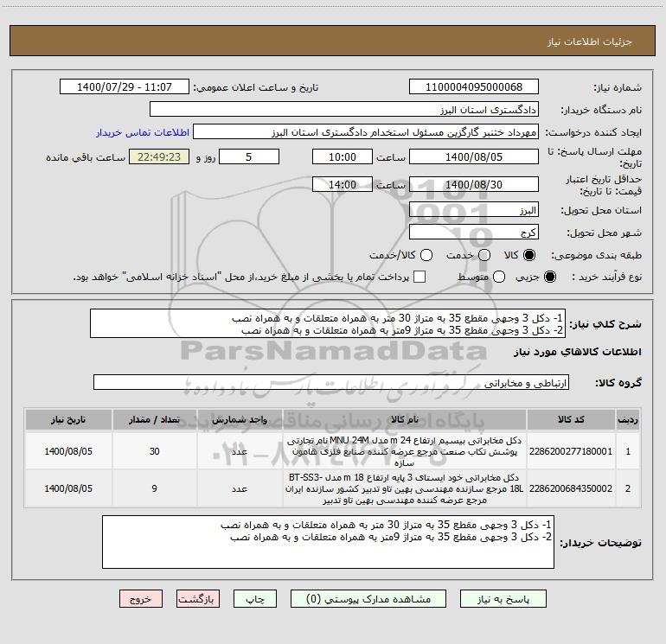Click the quantity cell showing 30
Screen dimensions: 666x644
[x=154, y=451]
